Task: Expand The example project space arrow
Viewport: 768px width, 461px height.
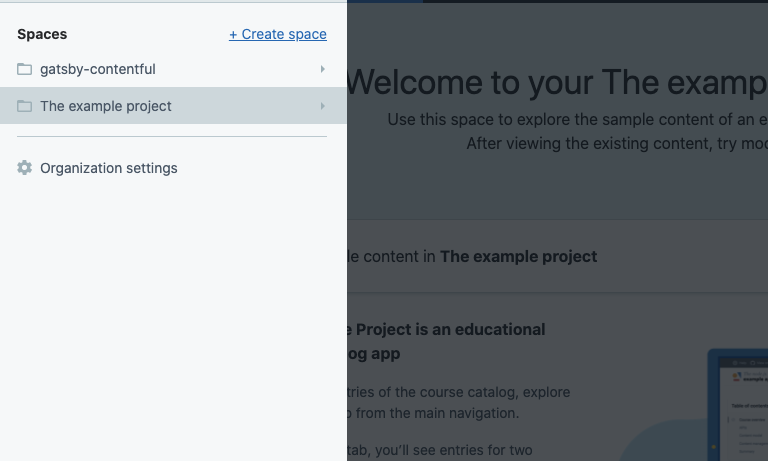Action: (322, 106)
